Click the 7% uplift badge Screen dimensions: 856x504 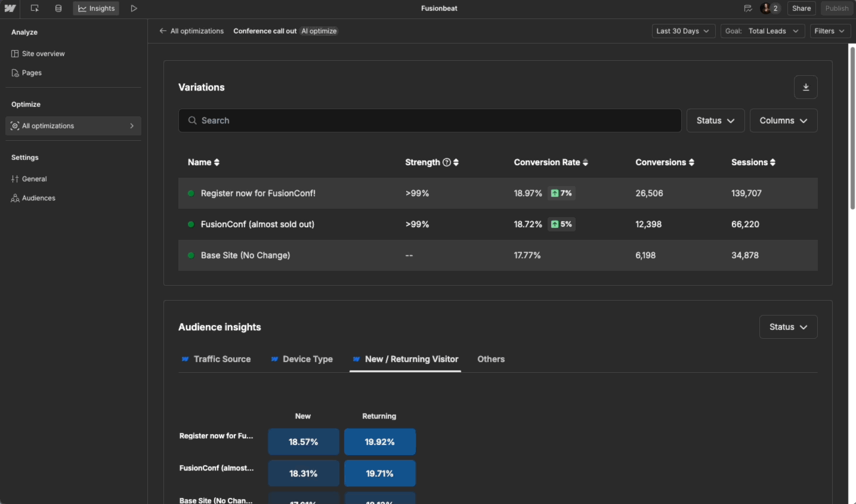pyautogui.click(x=561, y=193)
